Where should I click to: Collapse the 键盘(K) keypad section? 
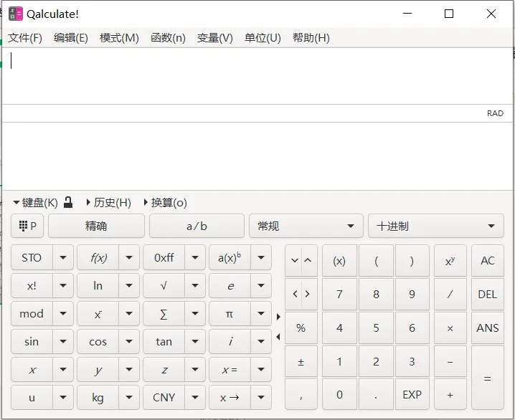pos(36,203)
